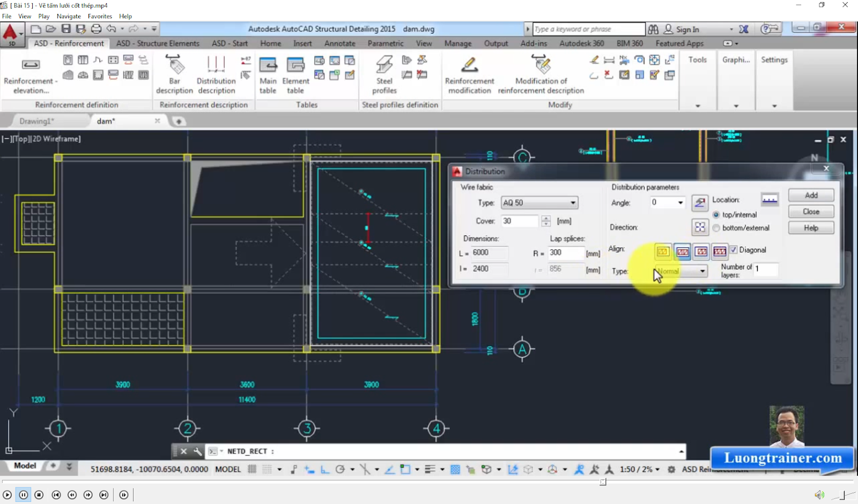This screenshot has height=504, width=858.
Task: Open the wire fabric Type dropdown showing AQ 50
Action: pyautogui.click(x=572, y=203)
